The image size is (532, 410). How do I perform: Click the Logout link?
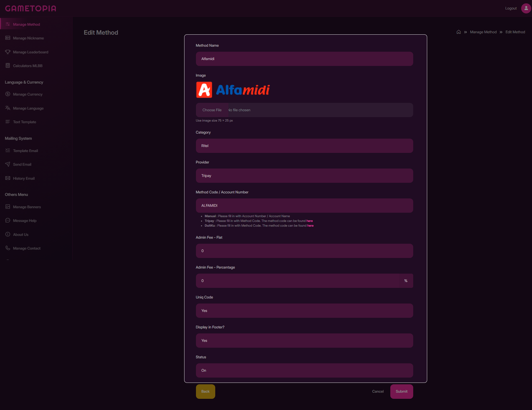(x=511, y=8)
